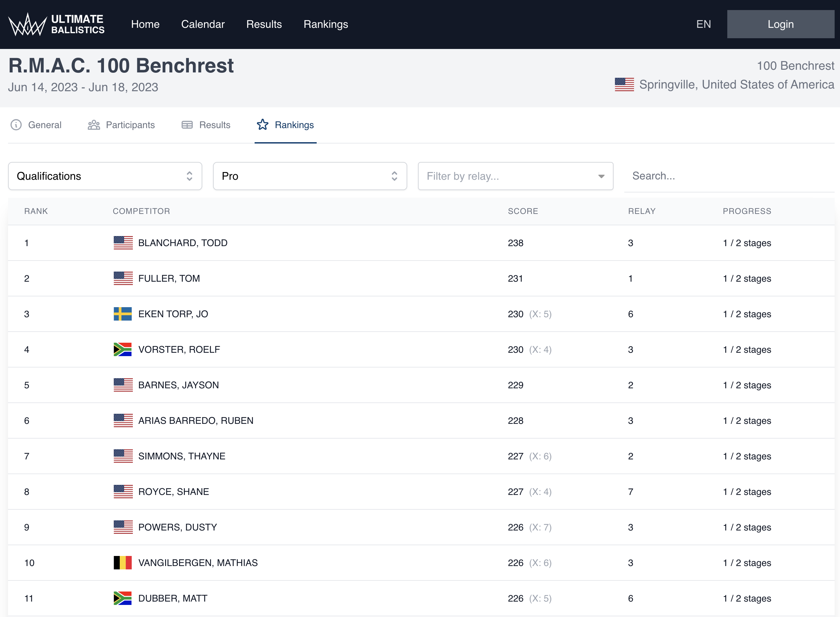Click South Africa flag for VORSTER, ROELF
Viewport: 840px width, 617px height.
click(123, 350)
